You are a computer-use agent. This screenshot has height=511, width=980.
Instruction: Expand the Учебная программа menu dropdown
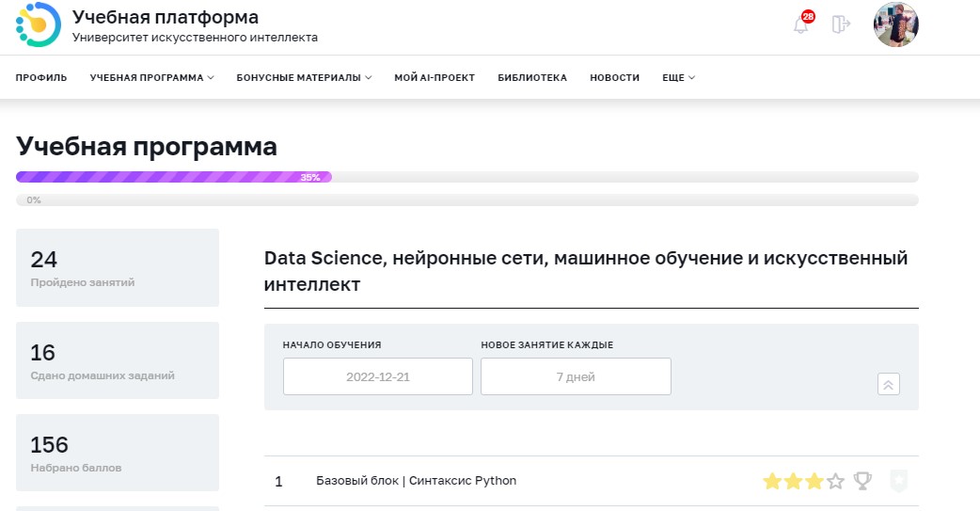coord(151,78)
